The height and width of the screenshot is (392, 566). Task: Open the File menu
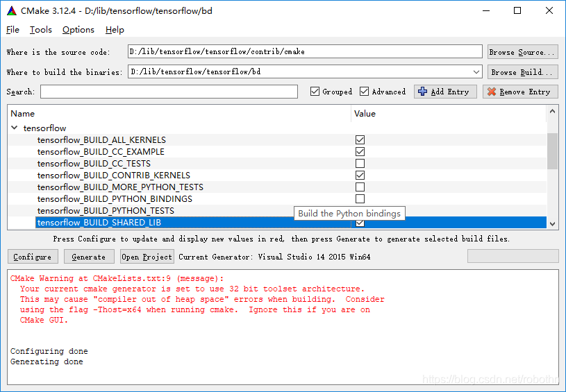tap(13, 30)
